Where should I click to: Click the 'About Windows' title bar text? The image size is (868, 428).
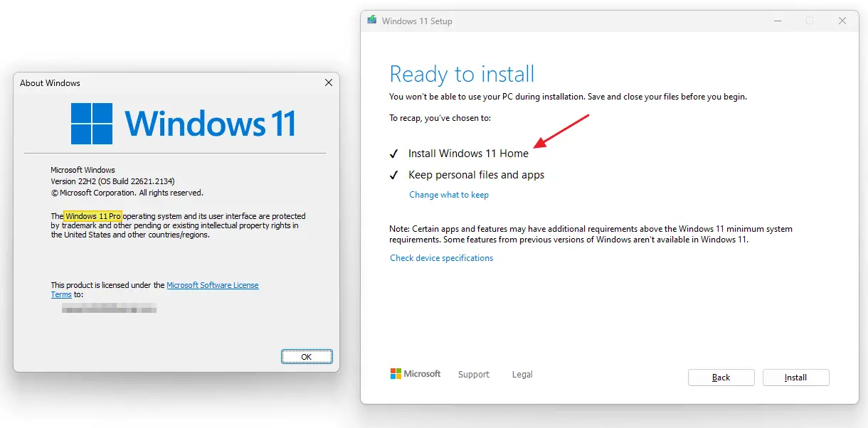(50, 83)
